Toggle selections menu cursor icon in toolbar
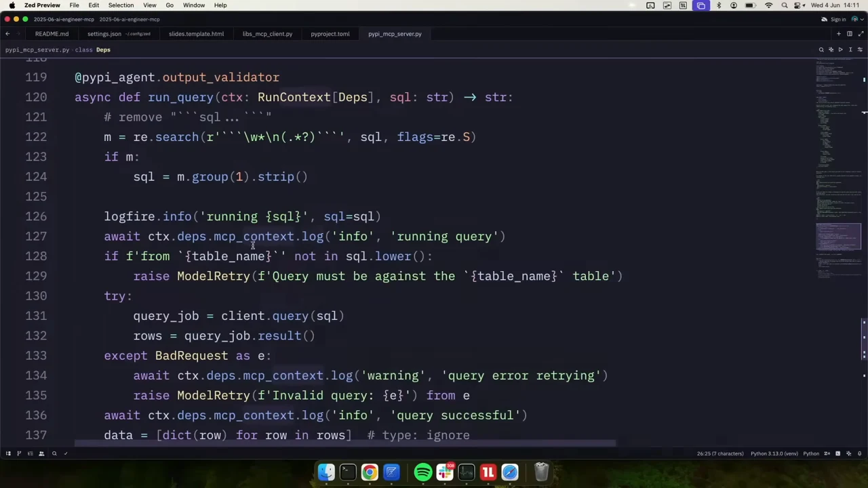The image size is (868, 488). pos(850,49)
